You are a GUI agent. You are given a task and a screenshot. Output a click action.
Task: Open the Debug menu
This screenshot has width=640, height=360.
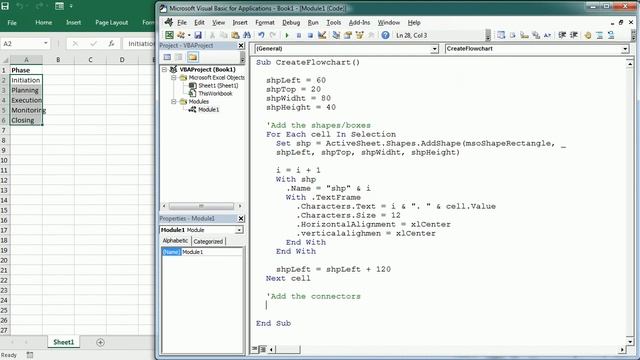point(291,23)
